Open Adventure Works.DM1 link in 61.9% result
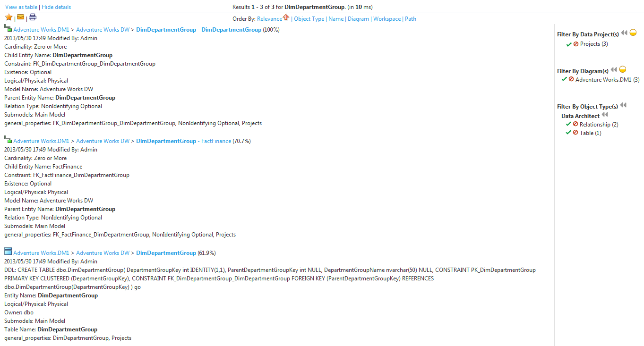The image size is (644, 346). [x=41, y=253]
